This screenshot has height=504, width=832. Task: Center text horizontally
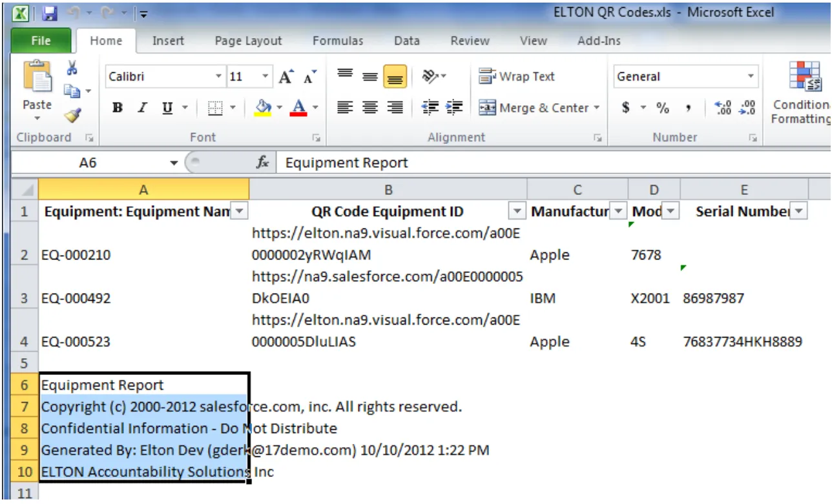pyautogui.click(x=369, y=108)
